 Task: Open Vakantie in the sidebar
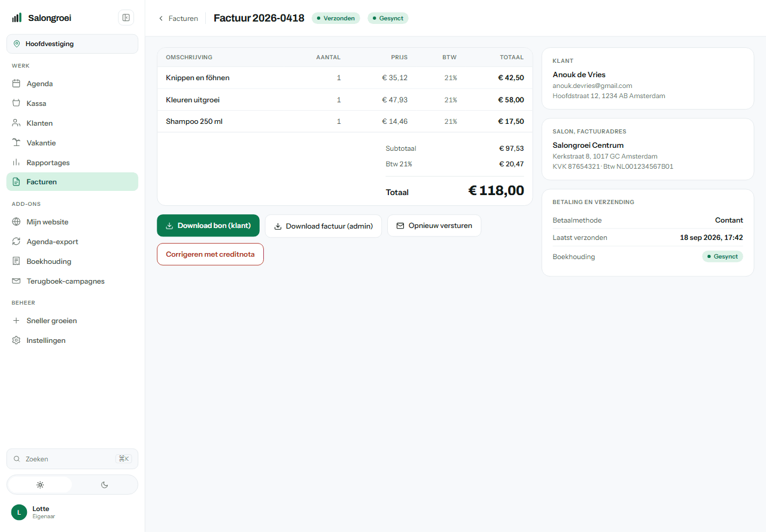[72, 143]
